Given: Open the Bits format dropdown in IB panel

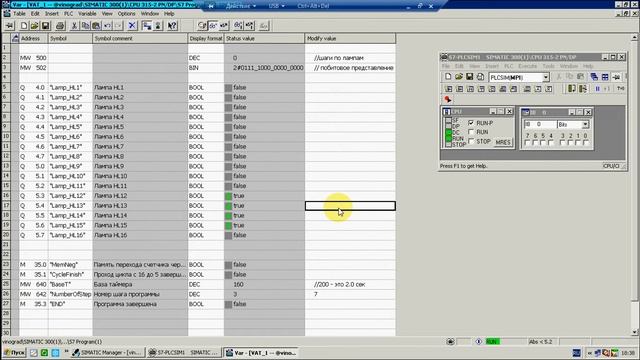Looking at the screenshot, I should tap(585, 124).
